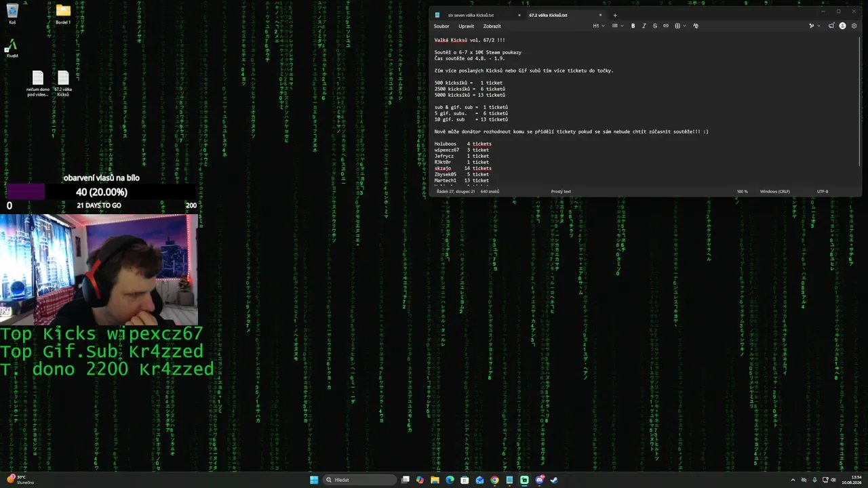Viewport: 868px width, 488px height.
Task: Select the 67.2 válka Kicksů desktop file
Action: (x=63, y=84)
